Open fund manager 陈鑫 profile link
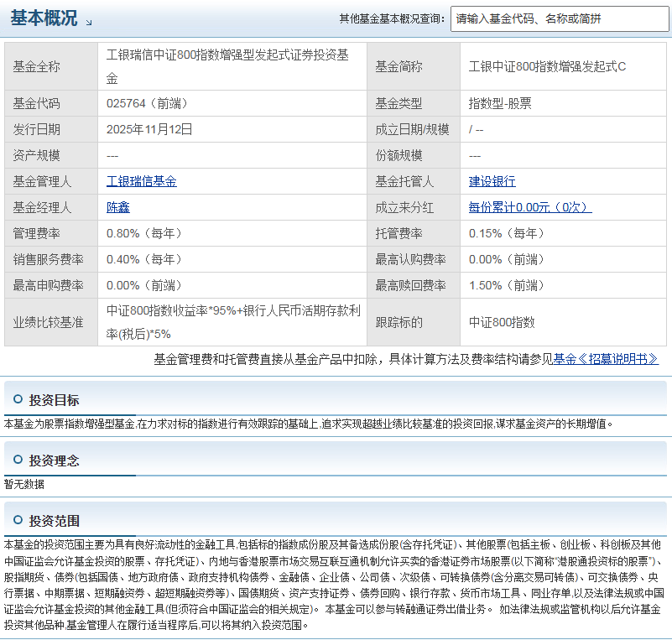The height and width of the screenshot is (640, 672). [x=117, y=207]
